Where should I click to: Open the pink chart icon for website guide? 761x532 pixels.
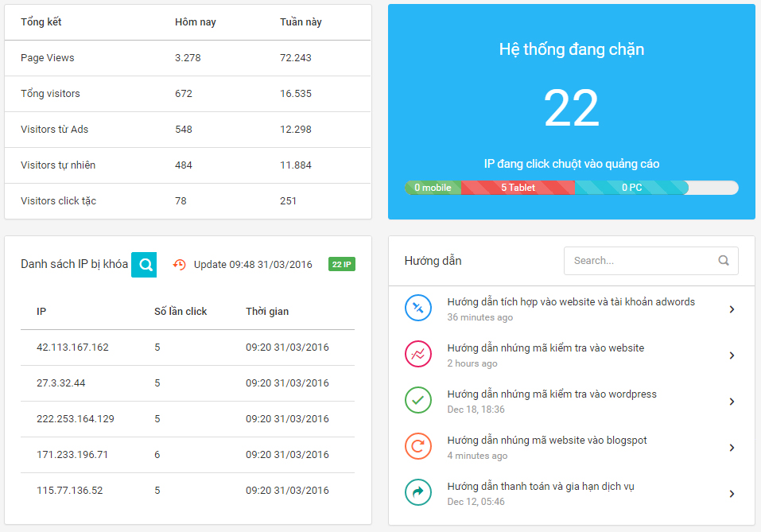[x=417, y=354]
